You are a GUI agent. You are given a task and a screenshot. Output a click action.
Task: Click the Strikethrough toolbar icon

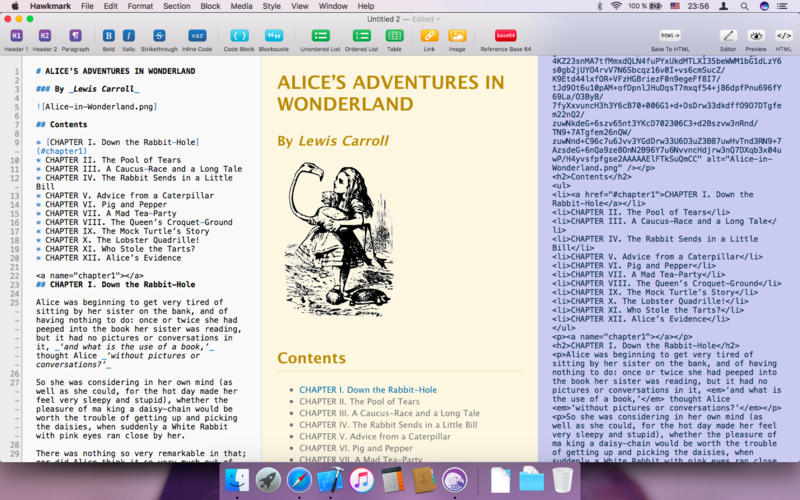[x=159, y=36]
